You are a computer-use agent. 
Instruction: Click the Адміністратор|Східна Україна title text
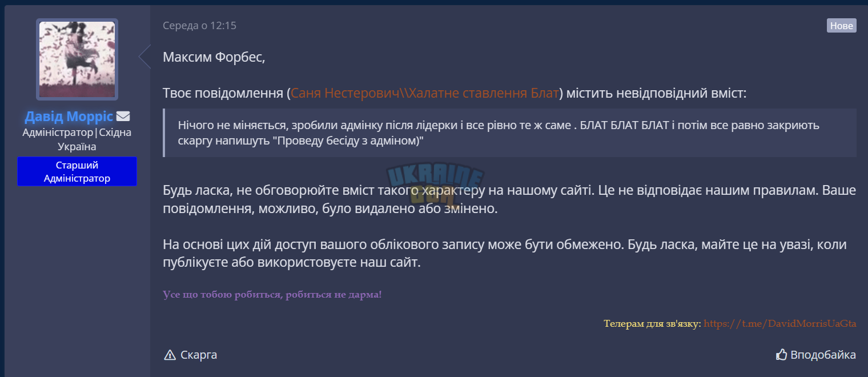click(x=77, y=139)
